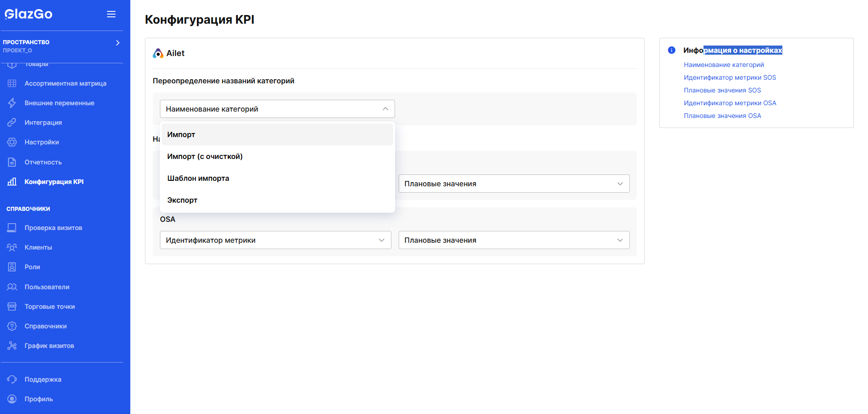The image size is (868, 414).
Task: Click the Пользователи users icon
Action: coord(12,287)
